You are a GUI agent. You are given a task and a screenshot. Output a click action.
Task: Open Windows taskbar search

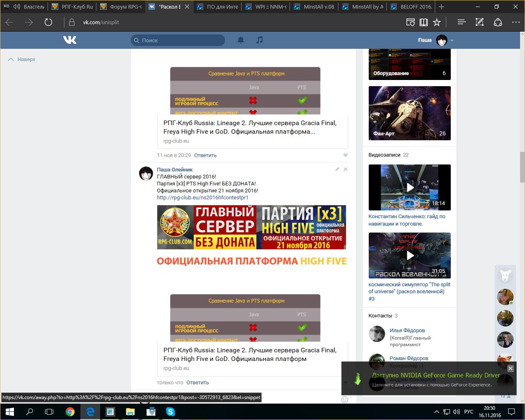pyautogui.click(x=30, y=412)
